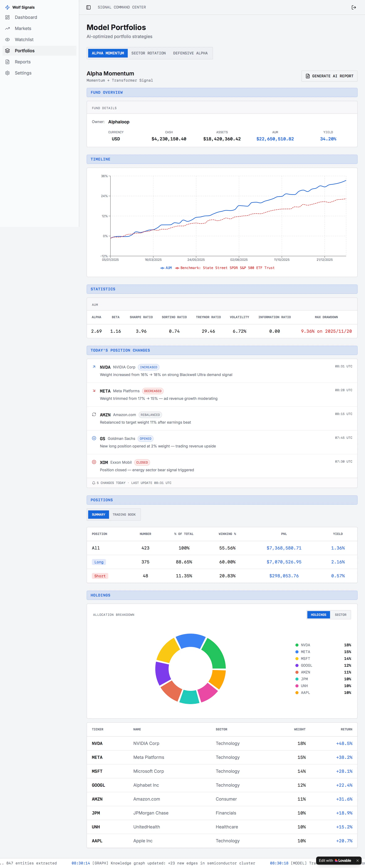Click the AAPL orange legend dot

(297, 693)
